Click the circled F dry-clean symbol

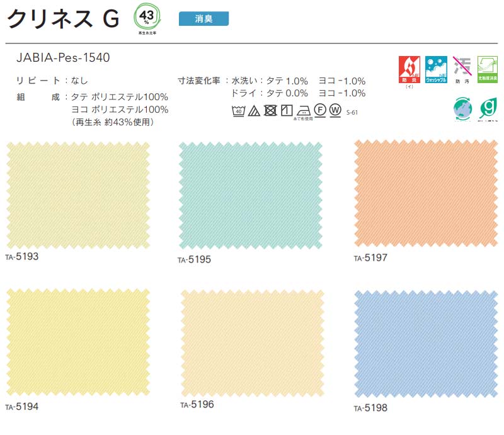[x=319, y=110]
